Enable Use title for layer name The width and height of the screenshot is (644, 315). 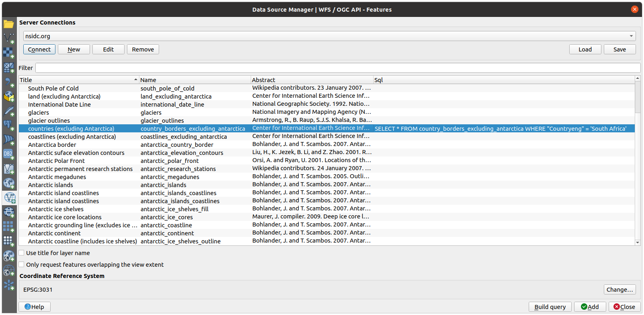22,253
